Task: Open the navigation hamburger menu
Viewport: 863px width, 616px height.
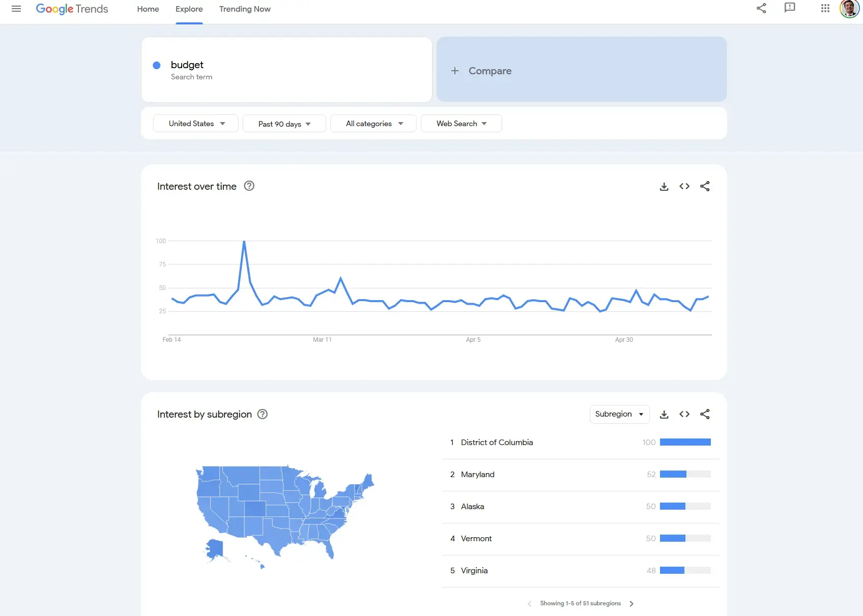Action: (x=16, y=9)
